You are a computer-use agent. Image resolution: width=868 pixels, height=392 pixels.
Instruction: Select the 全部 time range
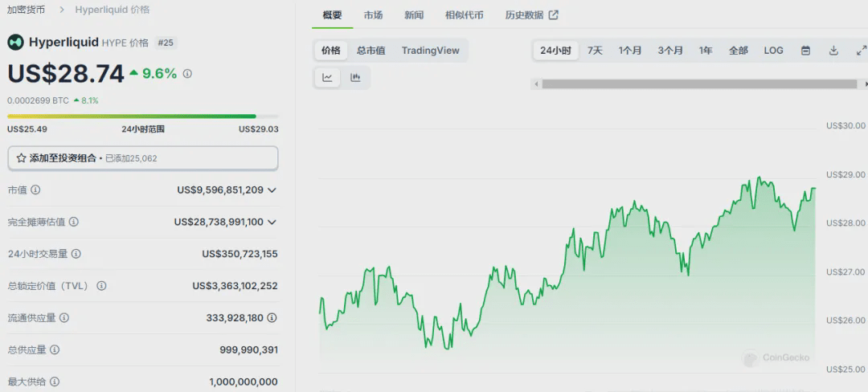739,51
